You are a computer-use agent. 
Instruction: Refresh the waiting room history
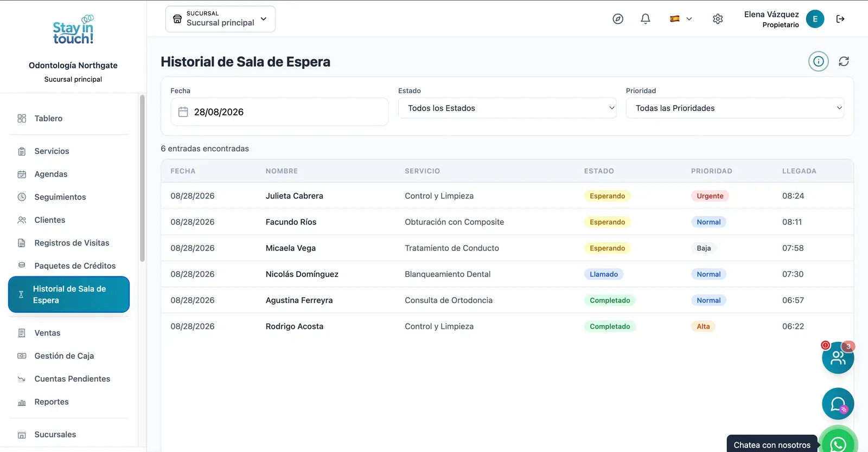[844, 61]
